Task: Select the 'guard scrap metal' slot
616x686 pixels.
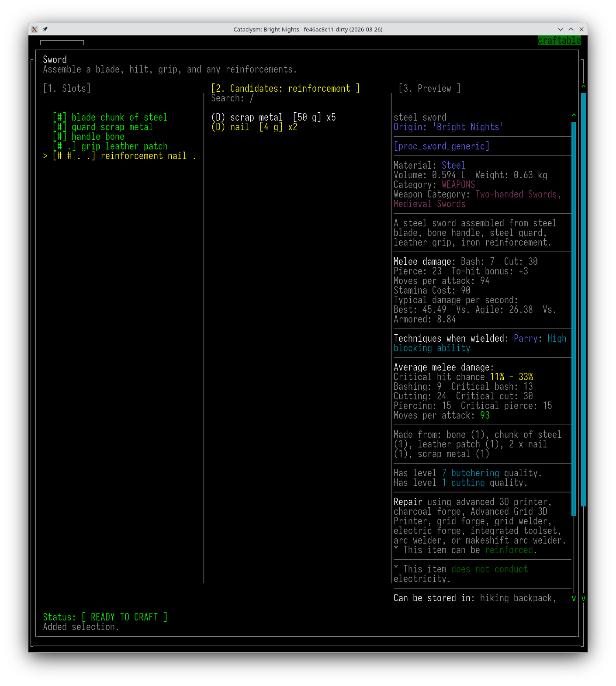Action: (103, 127)
